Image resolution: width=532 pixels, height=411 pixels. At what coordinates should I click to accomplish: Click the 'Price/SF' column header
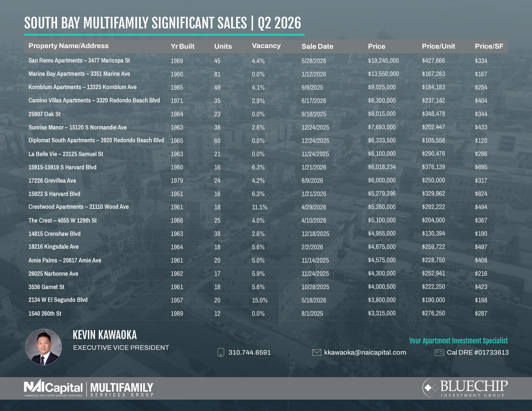(489, 46)
